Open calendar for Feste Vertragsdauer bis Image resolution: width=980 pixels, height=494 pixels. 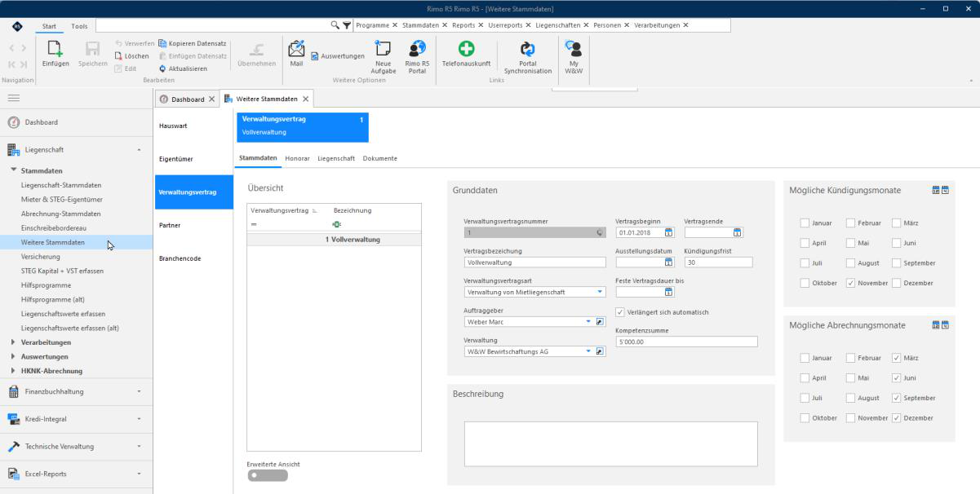point(668,292)
